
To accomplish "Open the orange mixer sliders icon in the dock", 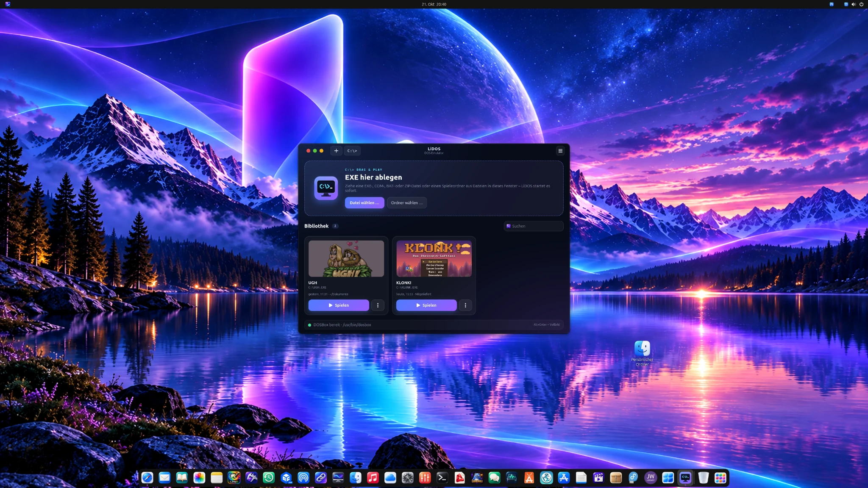I will coord(425,478).
